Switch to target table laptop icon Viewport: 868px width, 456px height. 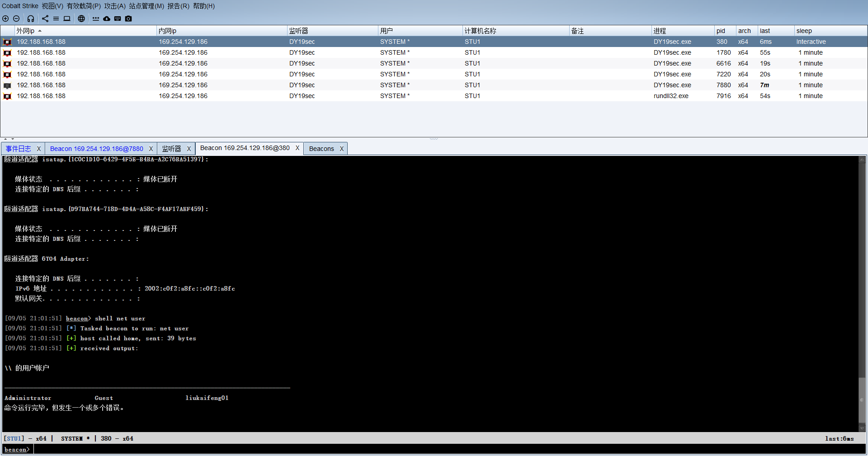coord(67,19)
